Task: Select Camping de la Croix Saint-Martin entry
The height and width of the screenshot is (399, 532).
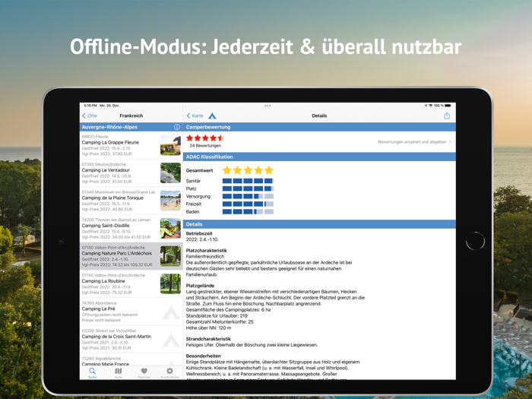Action: (131, 339)
